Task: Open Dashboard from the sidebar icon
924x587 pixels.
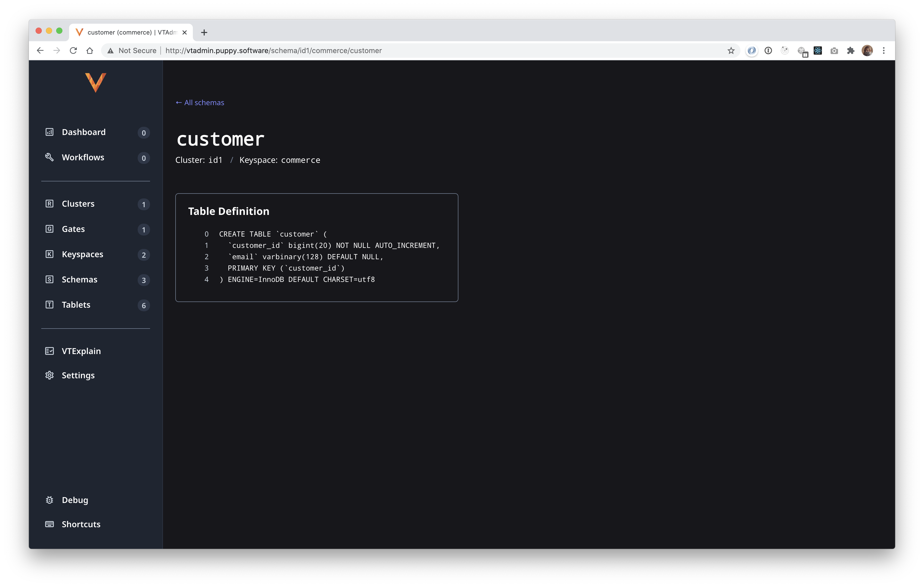Action: coord(49,132)
